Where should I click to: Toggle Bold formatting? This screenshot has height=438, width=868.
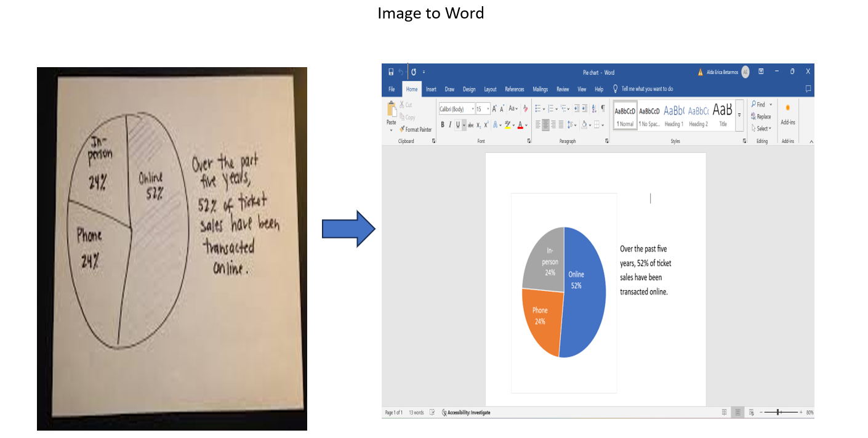point(442,125)
